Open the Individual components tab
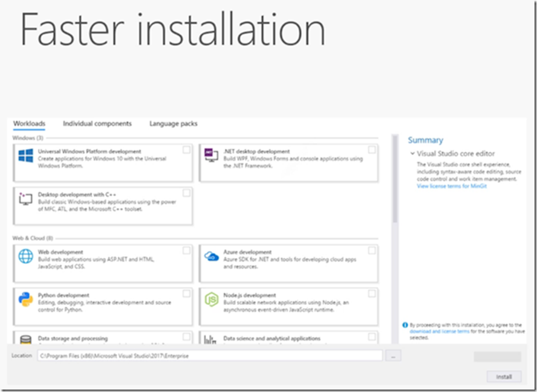This screenshot has width=537, height=392. pyautogui.click(x=97, y=123)
